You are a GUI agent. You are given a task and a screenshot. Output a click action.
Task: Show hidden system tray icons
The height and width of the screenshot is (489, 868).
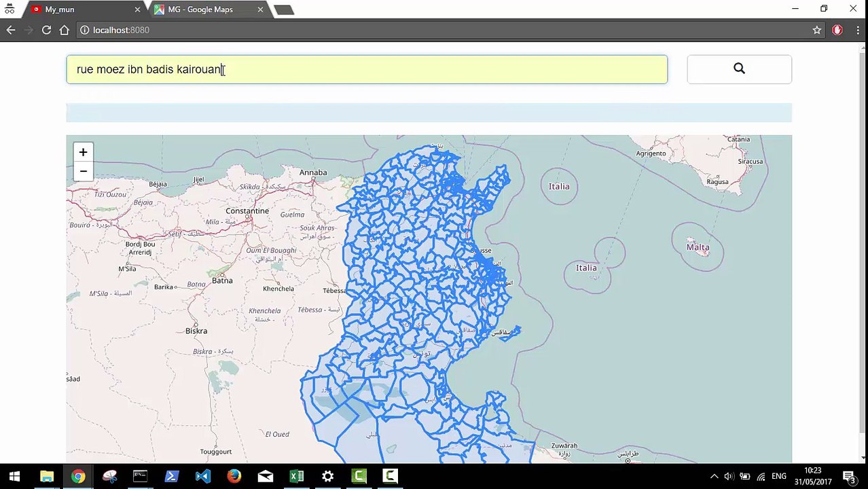coord(714,476)
